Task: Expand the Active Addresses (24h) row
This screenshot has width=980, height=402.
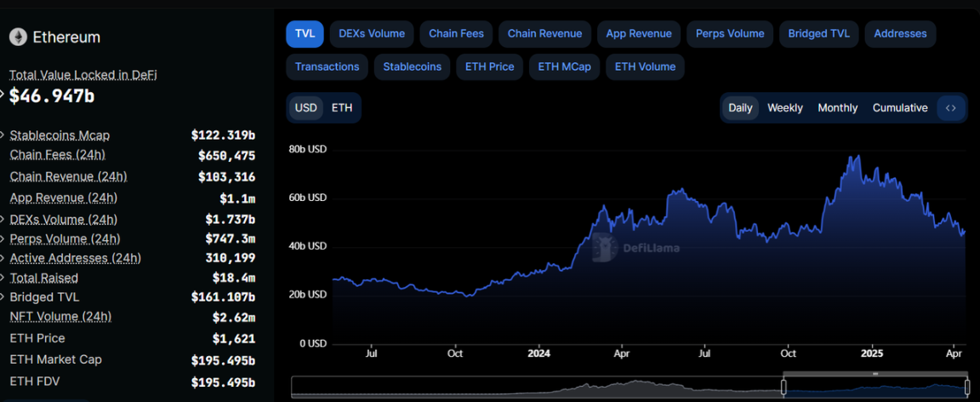Action: click(4, 258)
